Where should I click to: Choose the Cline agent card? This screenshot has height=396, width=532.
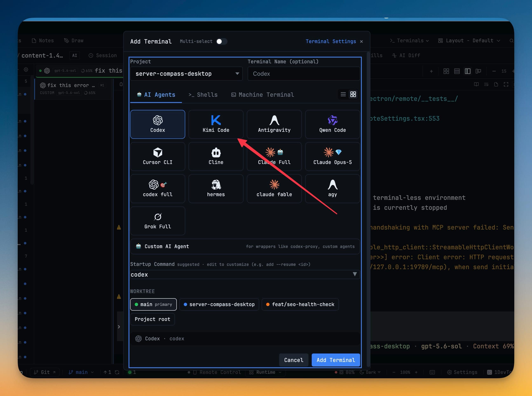[216, 157]
